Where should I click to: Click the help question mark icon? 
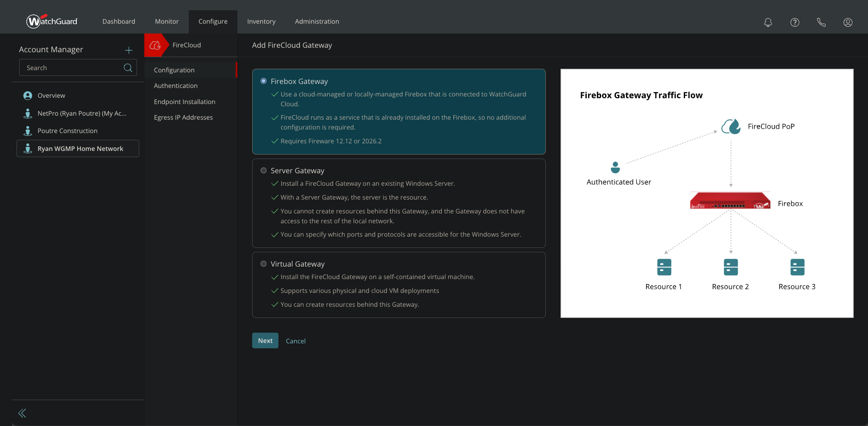(x=794, y=22)
